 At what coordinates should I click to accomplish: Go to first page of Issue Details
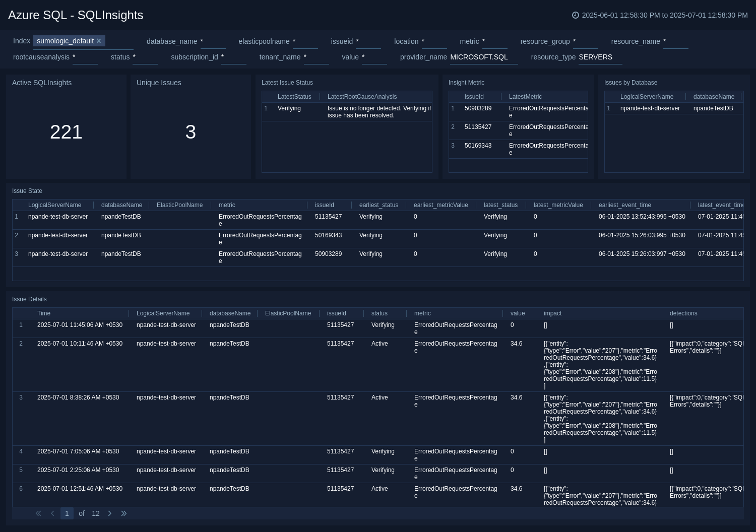coord(38,513)
